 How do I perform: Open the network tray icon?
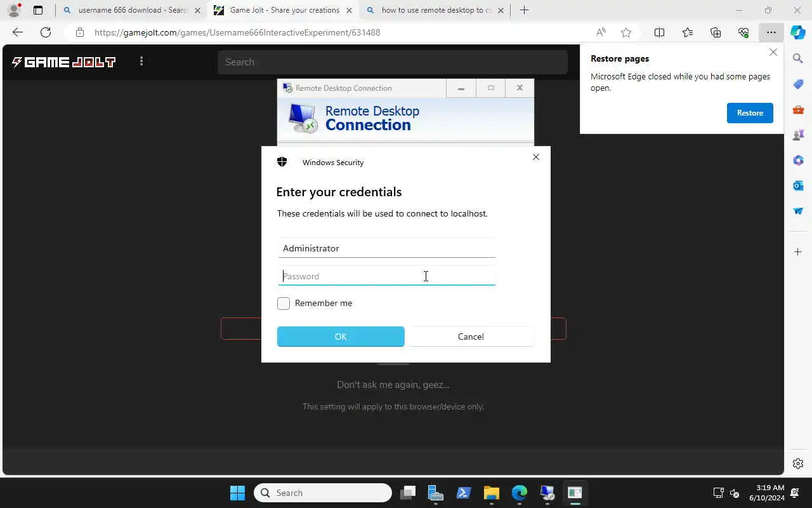718,493
